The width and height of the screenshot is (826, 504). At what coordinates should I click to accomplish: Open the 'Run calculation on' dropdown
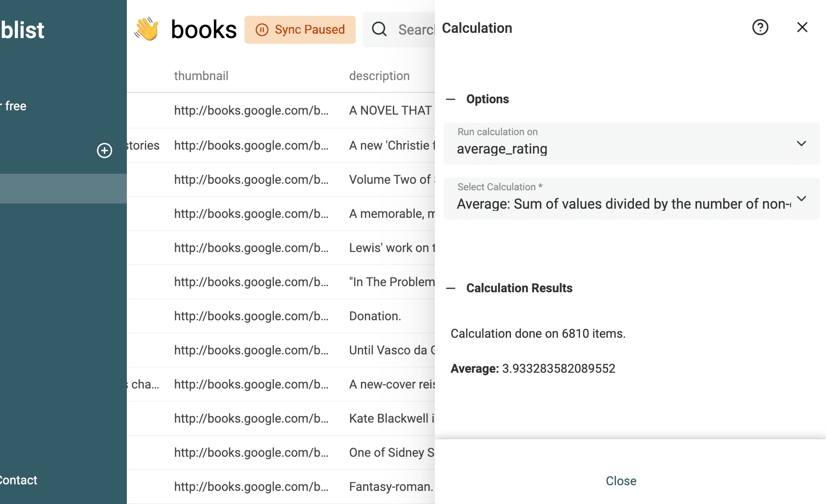point(631,143)
